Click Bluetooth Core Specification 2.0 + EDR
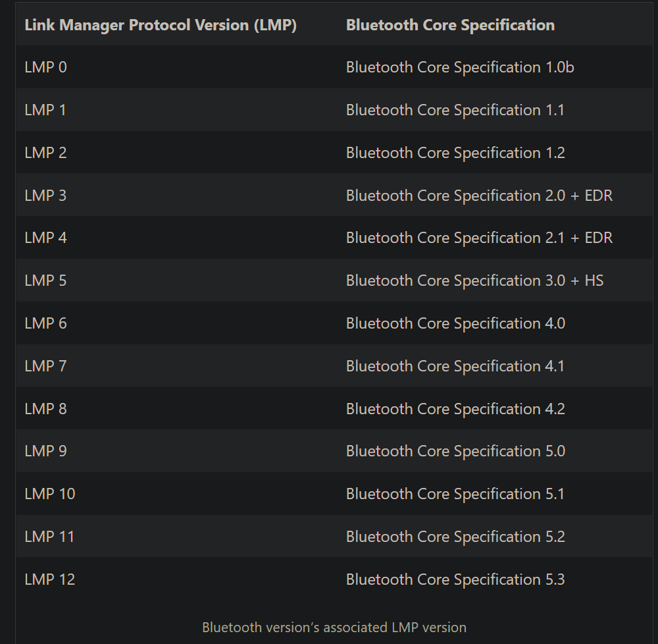658x644 pixels. (479, 196)
